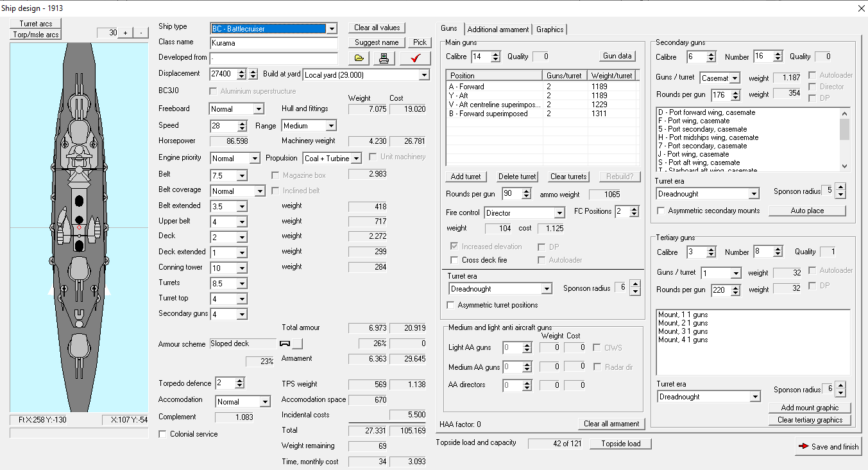
Task: Click the printer icon button
Action: [383, 58]
